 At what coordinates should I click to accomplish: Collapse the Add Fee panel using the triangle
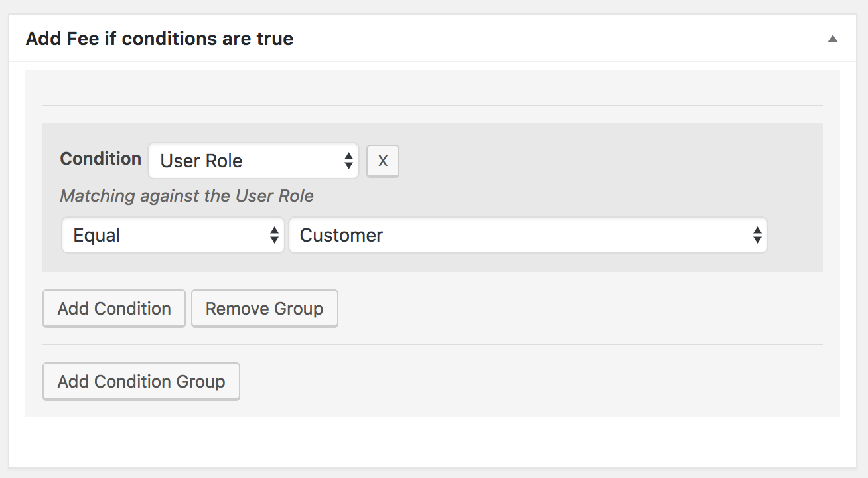point(832,39)
